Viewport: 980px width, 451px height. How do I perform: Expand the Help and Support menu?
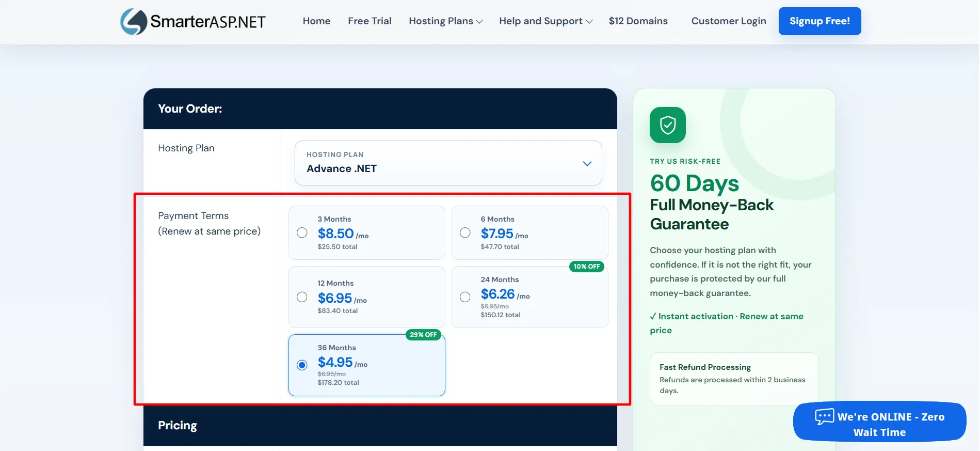click(x=545, y=21)
